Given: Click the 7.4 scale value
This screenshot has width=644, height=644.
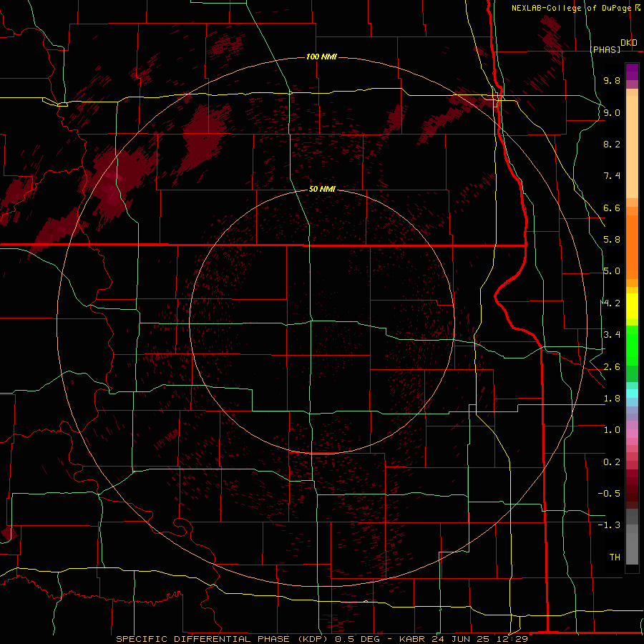Looking at the screenshot, I should tap(612, 176).
